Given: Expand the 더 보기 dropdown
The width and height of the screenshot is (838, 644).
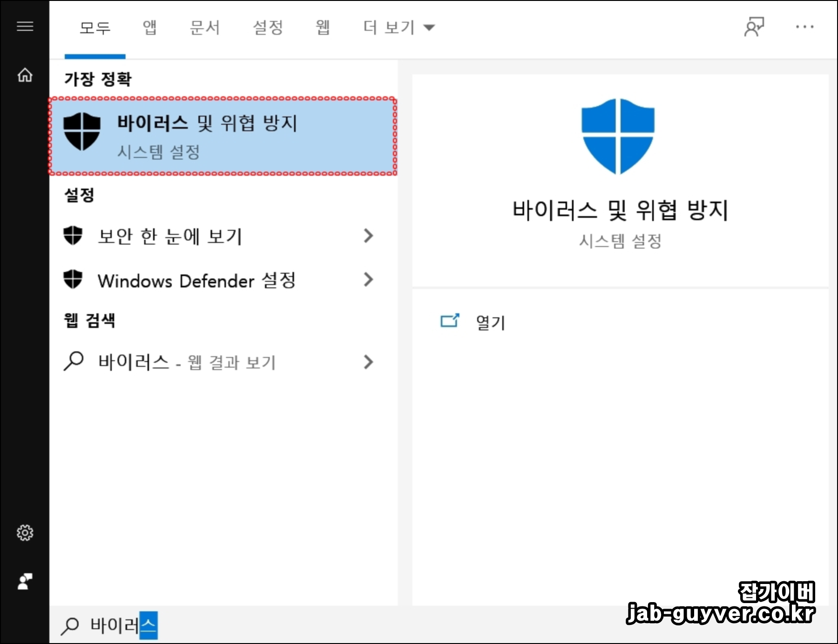Looking at the screenshot, I should click(399, 27).
